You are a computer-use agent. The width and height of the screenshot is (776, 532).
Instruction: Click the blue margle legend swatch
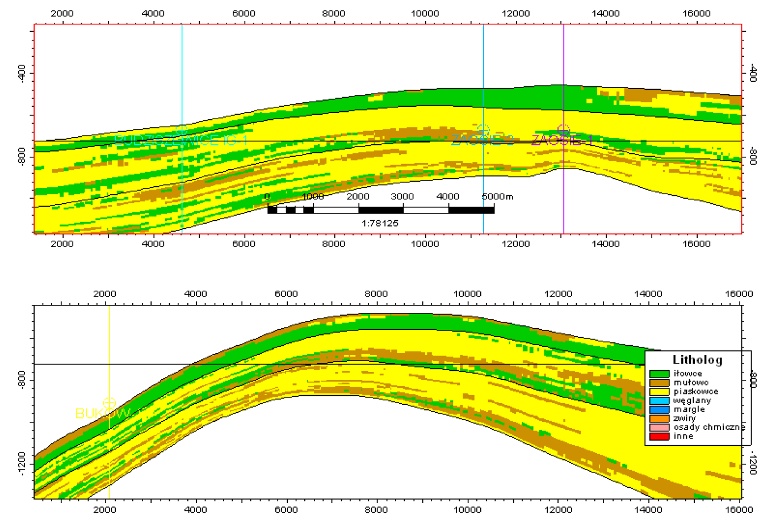pos(659,409)
